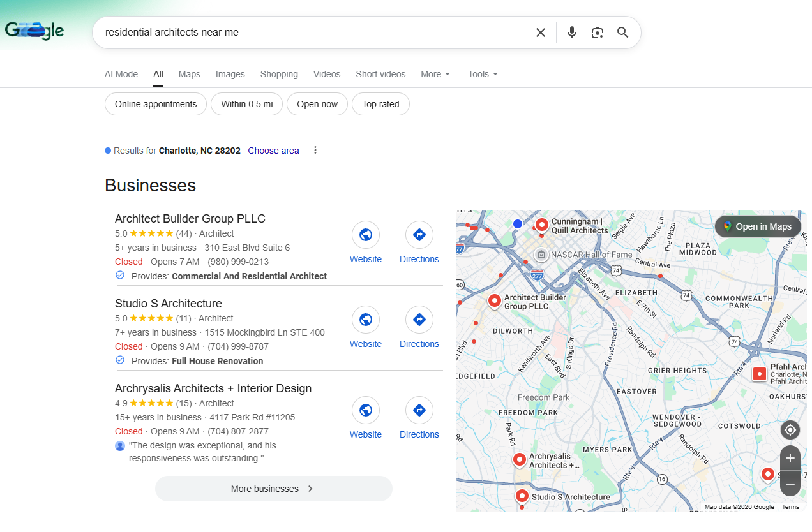
Task: Click the Open in Maps button
Action: tap(757, 226)
